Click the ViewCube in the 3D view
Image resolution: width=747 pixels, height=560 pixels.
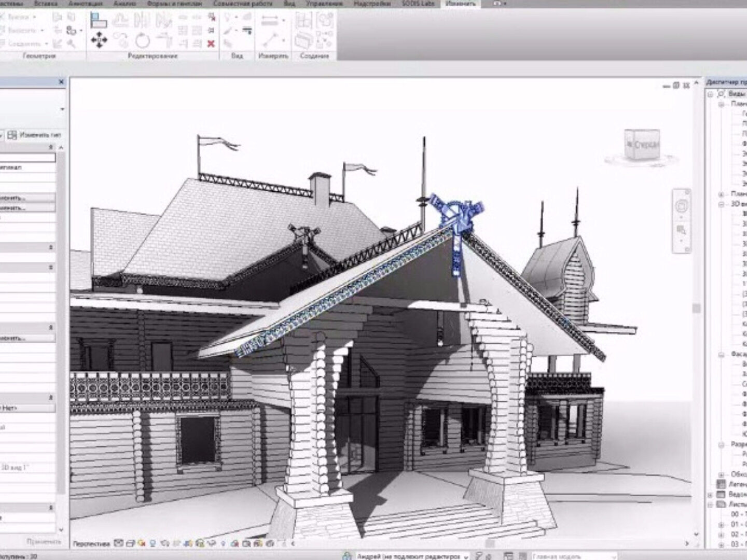point(641,144)
